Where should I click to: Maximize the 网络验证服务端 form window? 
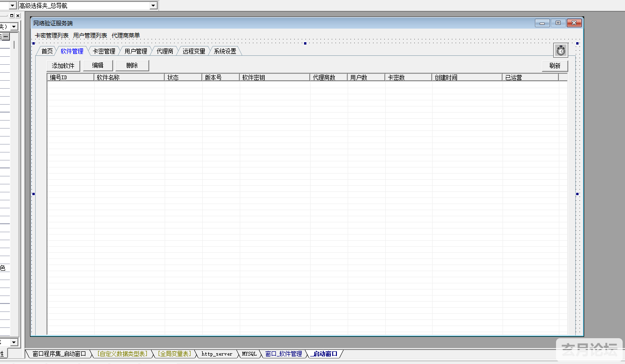(x=558, y=23)
